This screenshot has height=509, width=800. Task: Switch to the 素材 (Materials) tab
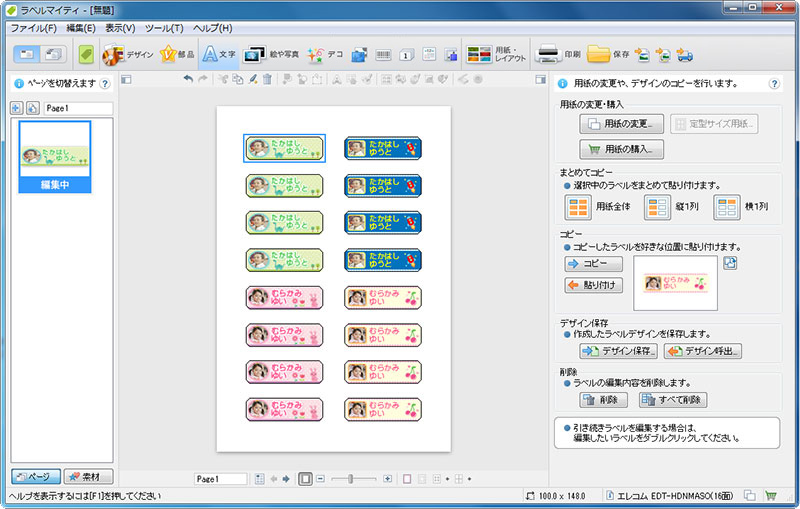pyautogui.click(x=89, y=476)
